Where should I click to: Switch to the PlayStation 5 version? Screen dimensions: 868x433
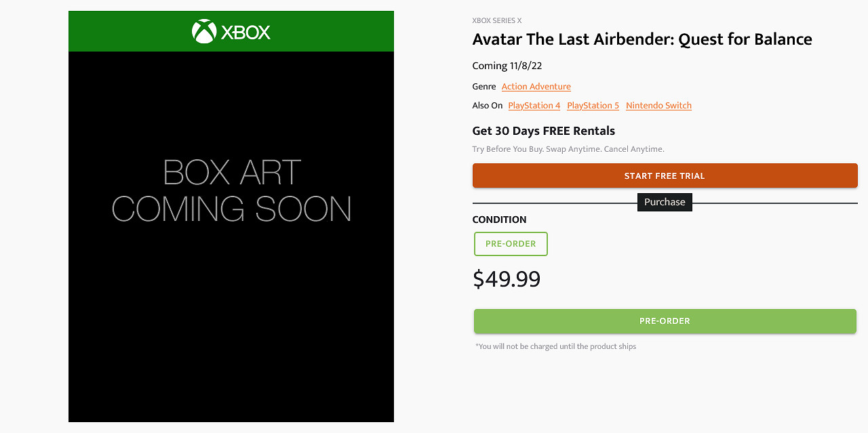click(593, 106)
